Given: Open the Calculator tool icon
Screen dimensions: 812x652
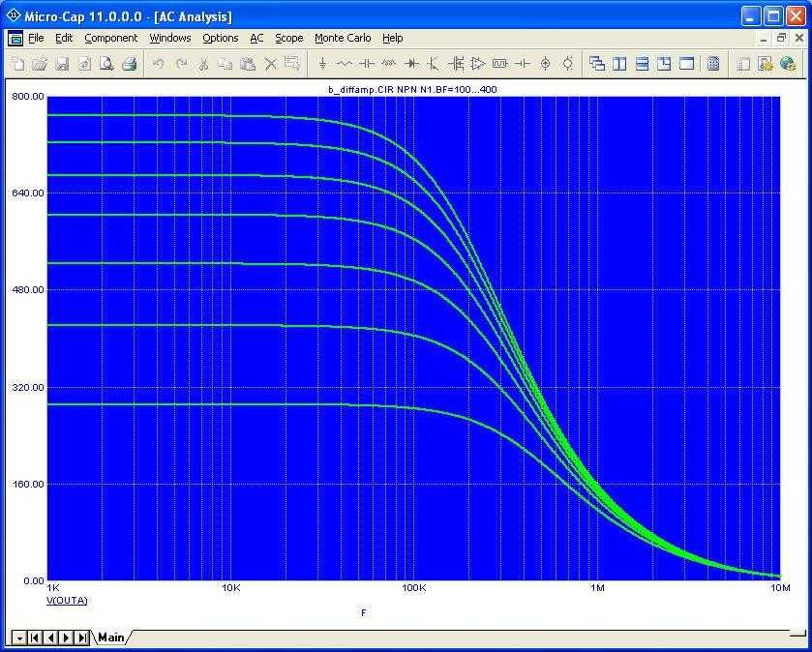Looking at the screenshot, I should (713, 63).
